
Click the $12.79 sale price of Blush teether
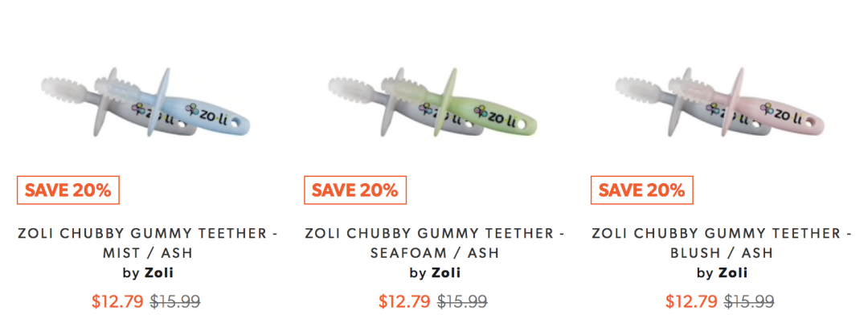[691, 301]
